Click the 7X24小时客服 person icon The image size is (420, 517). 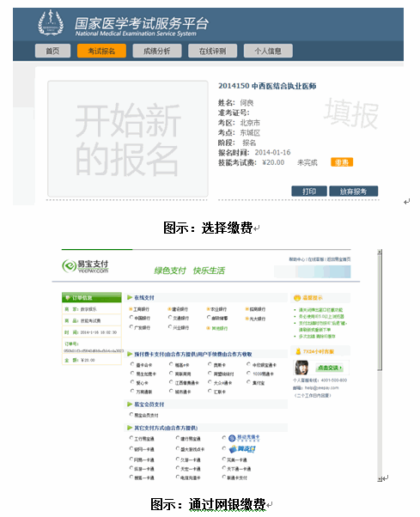(x=298, y=351)
